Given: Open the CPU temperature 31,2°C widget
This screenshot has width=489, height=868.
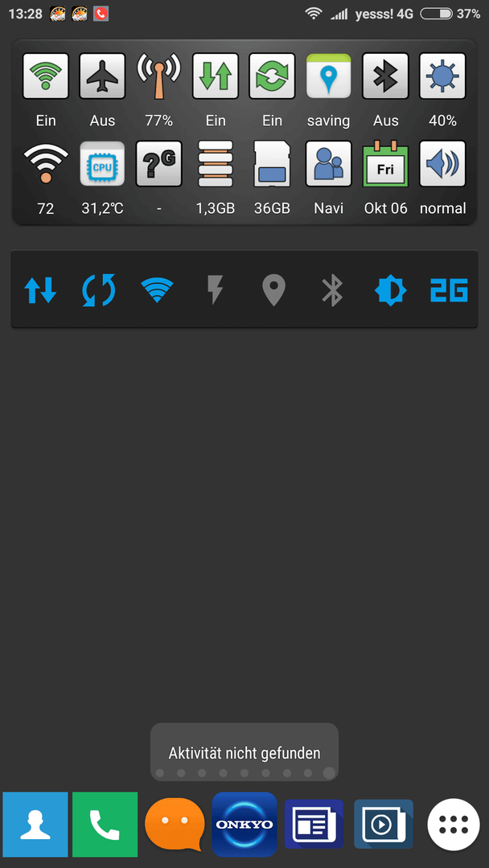Looking at the screenshot, I should point(102,164).
